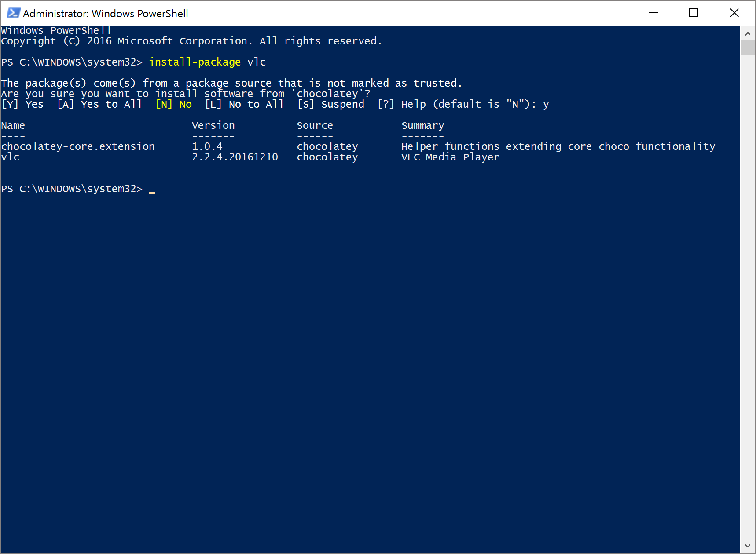
Task: Click the [N] No option text
Action: coord(174,104)
